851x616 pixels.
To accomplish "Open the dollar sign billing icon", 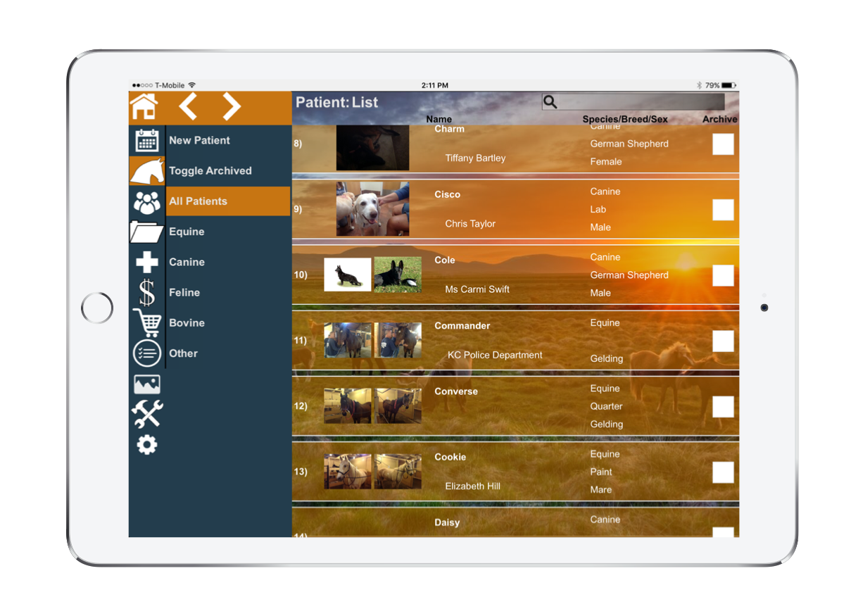I will pyautogui.click(x=146, y=292).
